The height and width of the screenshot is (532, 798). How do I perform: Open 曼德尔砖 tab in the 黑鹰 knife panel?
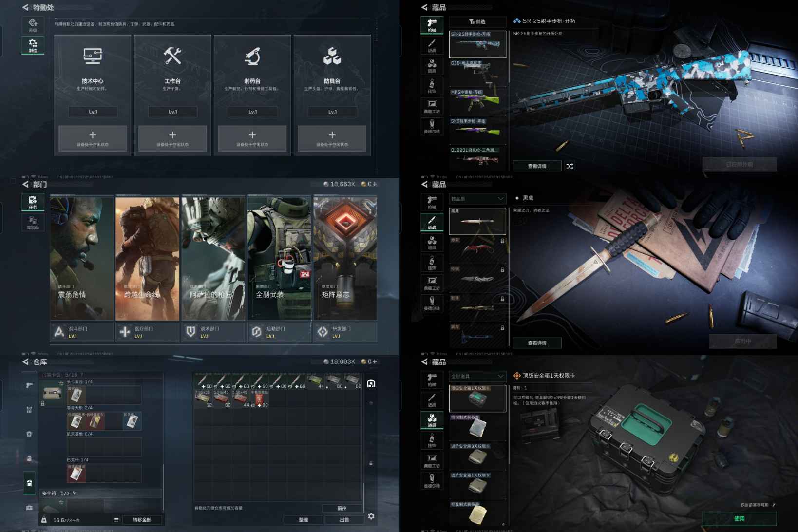(432, 303)
